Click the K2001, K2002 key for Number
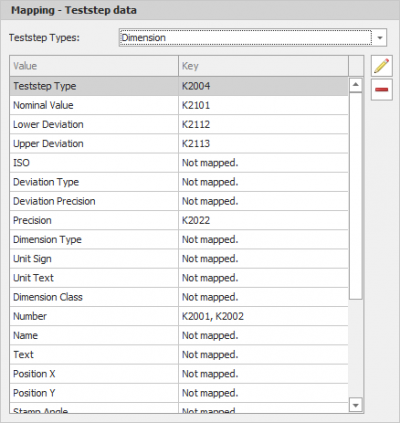Image resolution: width=400 pixels, height=423 pixels. coord(213,316)
